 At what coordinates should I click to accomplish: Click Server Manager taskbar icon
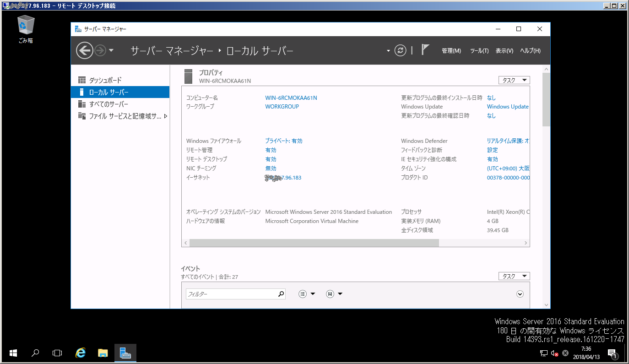125,353
